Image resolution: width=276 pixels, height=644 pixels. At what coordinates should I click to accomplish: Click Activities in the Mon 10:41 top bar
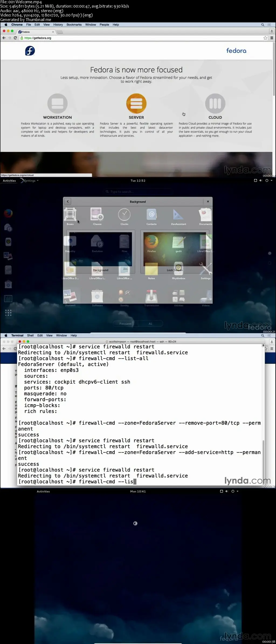[43, 492]
